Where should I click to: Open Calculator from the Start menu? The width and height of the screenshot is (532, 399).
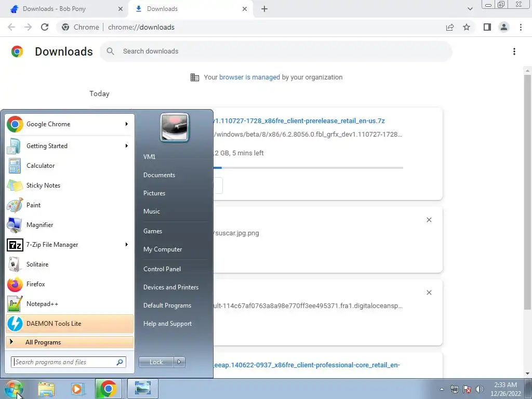click(70, 166)
